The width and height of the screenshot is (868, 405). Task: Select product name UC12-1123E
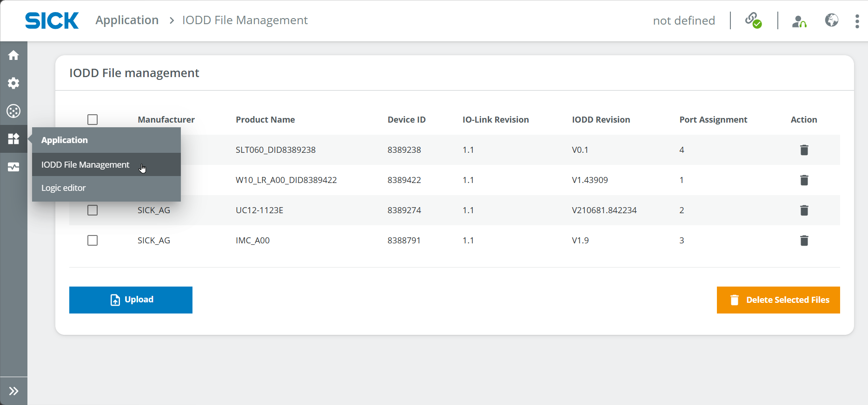coord(259,210)
